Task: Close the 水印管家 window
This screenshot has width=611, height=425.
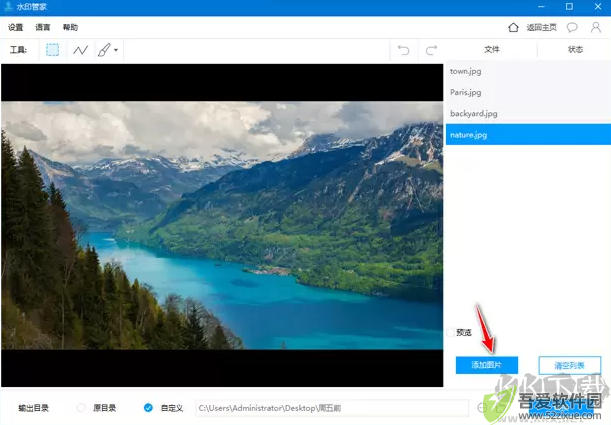Action: point(598,7)
